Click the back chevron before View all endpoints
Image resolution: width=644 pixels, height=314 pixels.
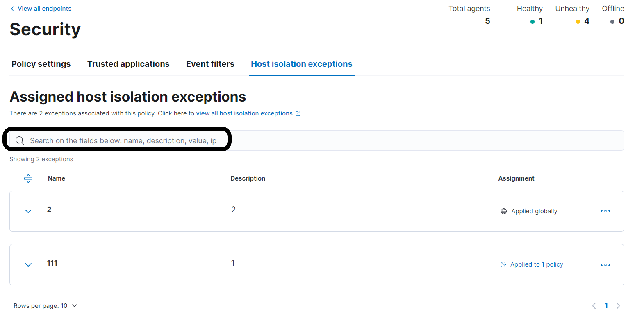12,8
